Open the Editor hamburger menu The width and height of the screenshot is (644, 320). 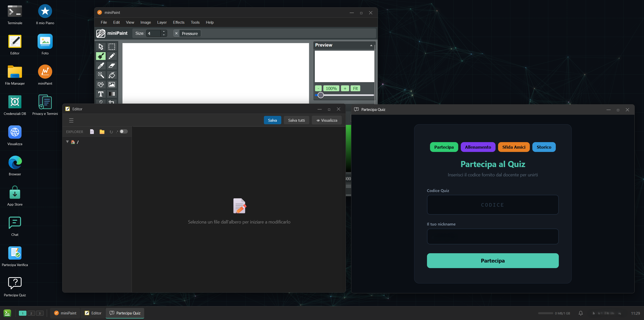coord(71,120)
